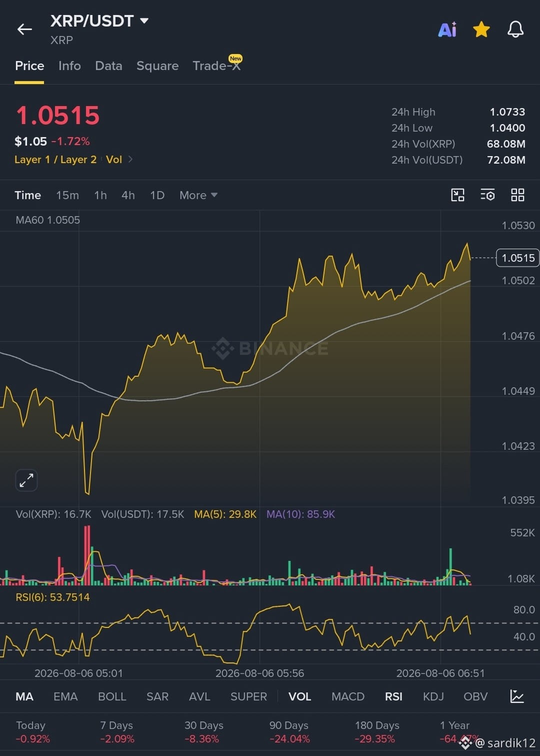The image size is (540, 756).
Task: Toggle the BOLL indicator
Action: [112, 696]
